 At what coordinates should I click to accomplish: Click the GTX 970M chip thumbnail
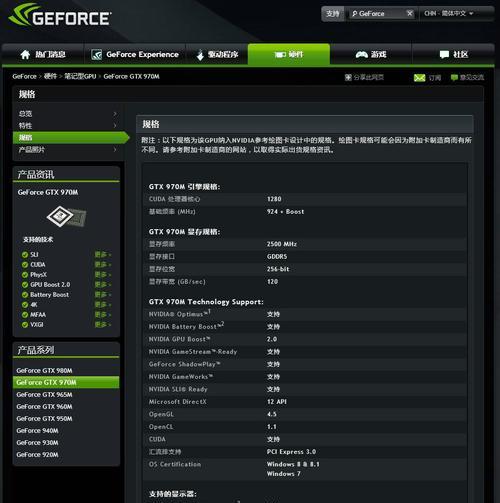[x=66, y=216]
